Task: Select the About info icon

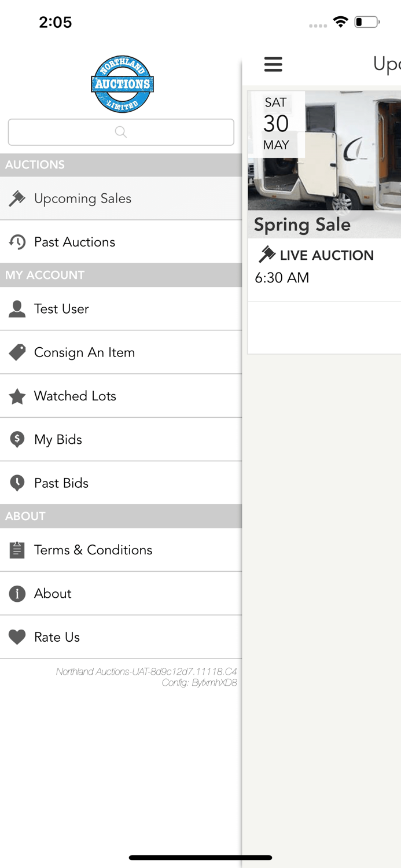Action: [17, 593]
